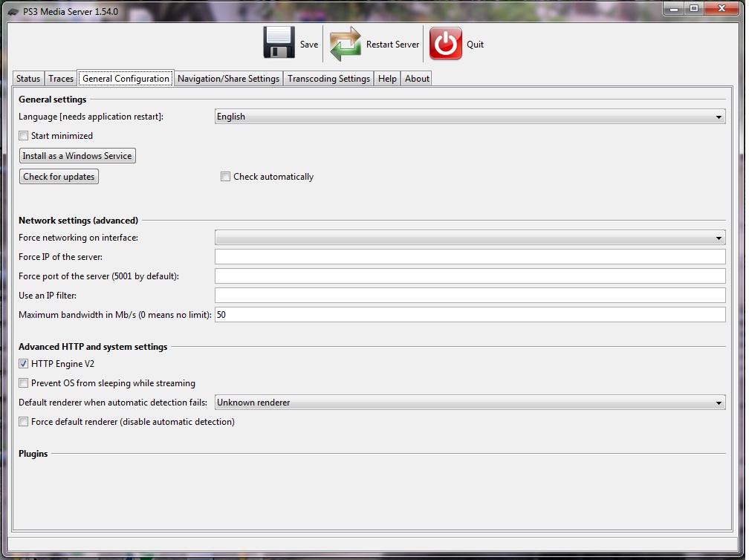Viewport: 749px width, 560px height.
Task: Open the Default renderer dropdown
Action: (x=470, y=403)
